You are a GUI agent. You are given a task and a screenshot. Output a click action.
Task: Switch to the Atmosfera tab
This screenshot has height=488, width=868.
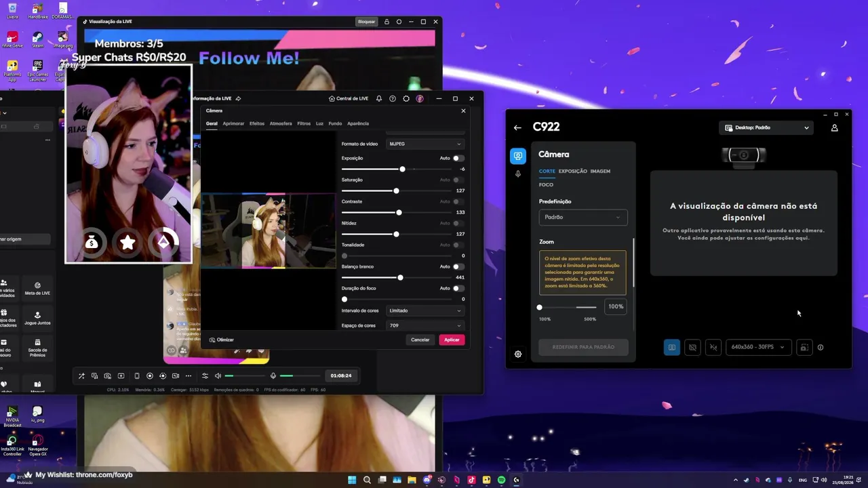(281, 123)
